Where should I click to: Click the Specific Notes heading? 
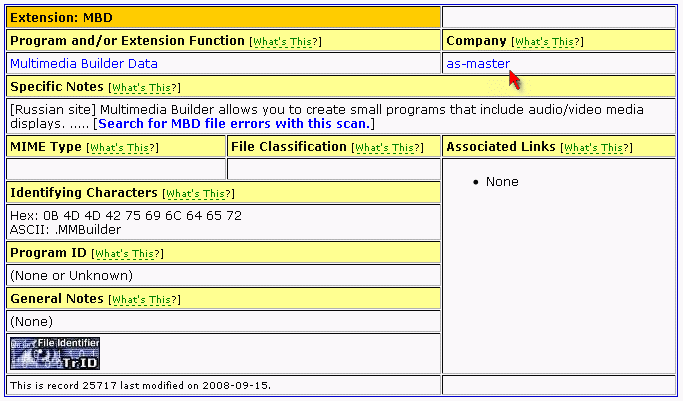[57, 87]
